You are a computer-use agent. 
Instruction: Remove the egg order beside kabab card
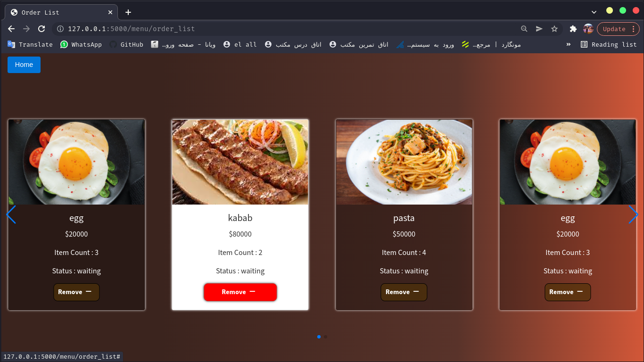76,292
